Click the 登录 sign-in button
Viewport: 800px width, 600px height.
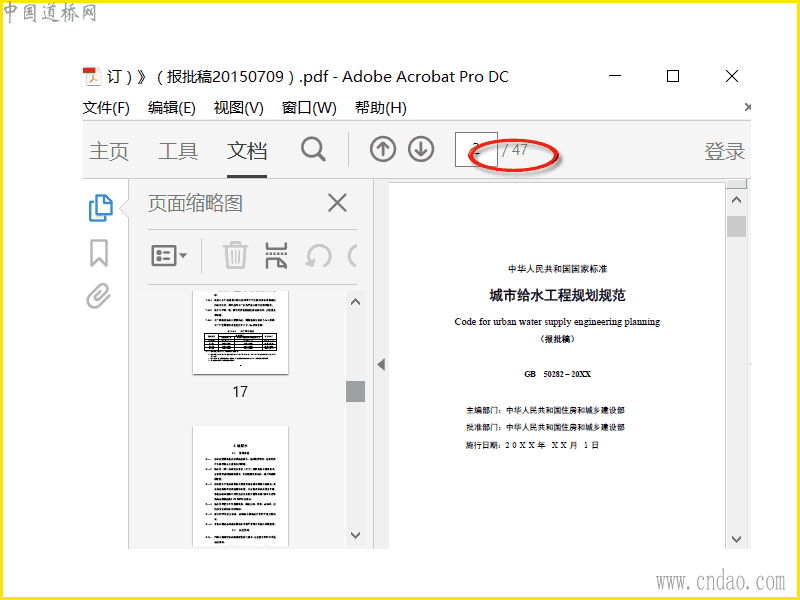pos(724,151)
